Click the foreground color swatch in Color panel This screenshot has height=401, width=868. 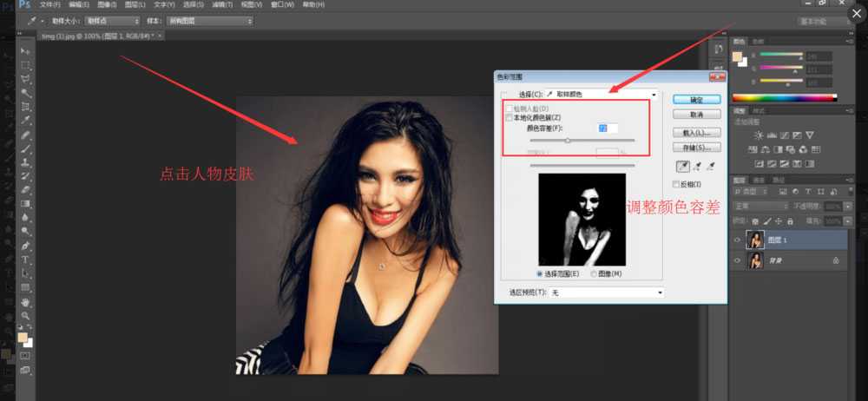coord(737,56)
